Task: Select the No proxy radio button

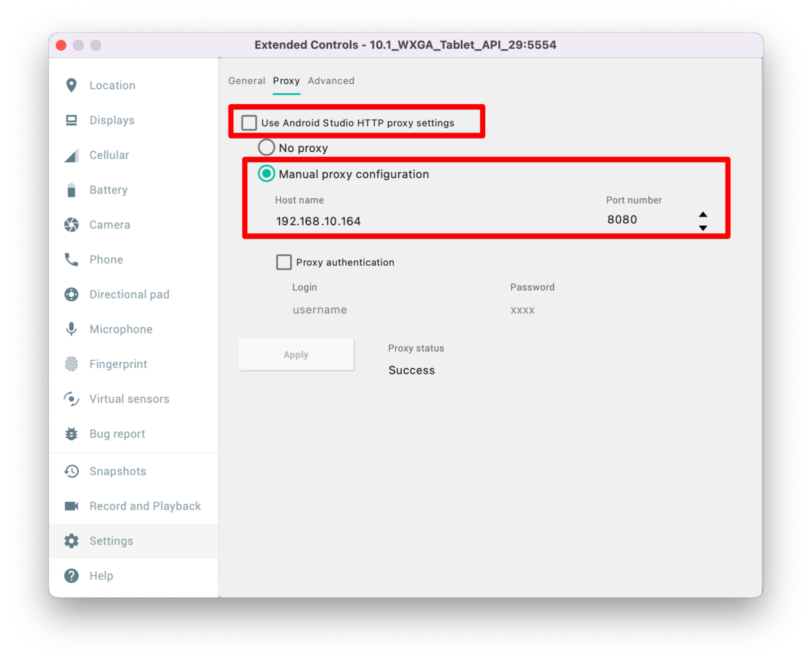Action: (267, 147)
